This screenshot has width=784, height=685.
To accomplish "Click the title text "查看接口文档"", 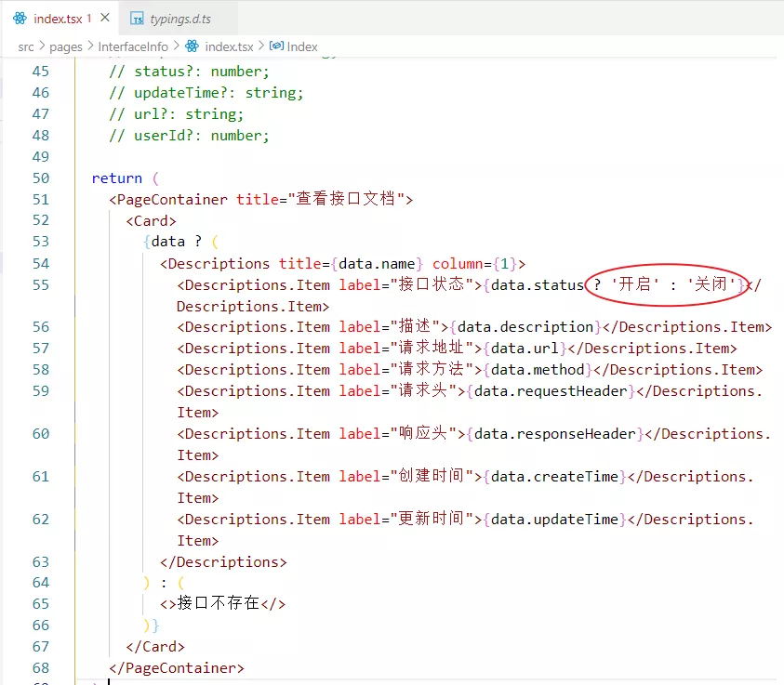I will click(346, 199).
